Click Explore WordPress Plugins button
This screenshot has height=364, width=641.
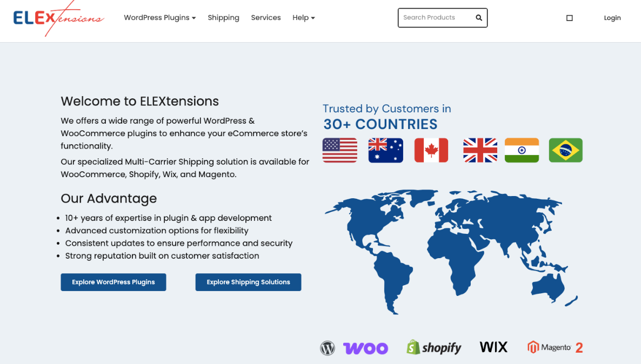pos(113,282)
